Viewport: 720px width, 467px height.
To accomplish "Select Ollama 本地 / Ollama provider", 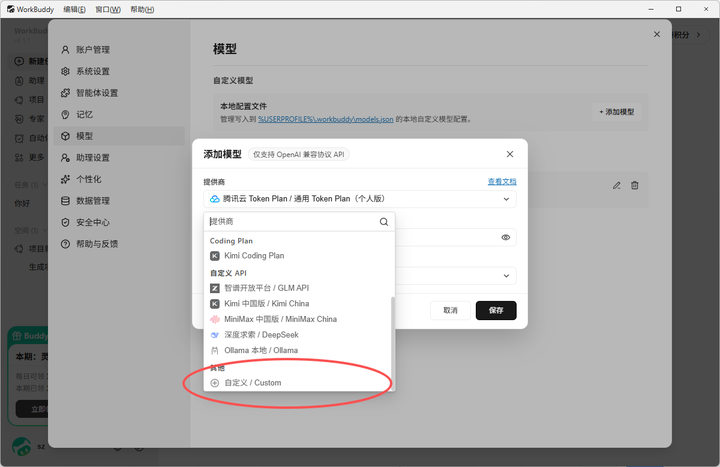I will point(298,350).
